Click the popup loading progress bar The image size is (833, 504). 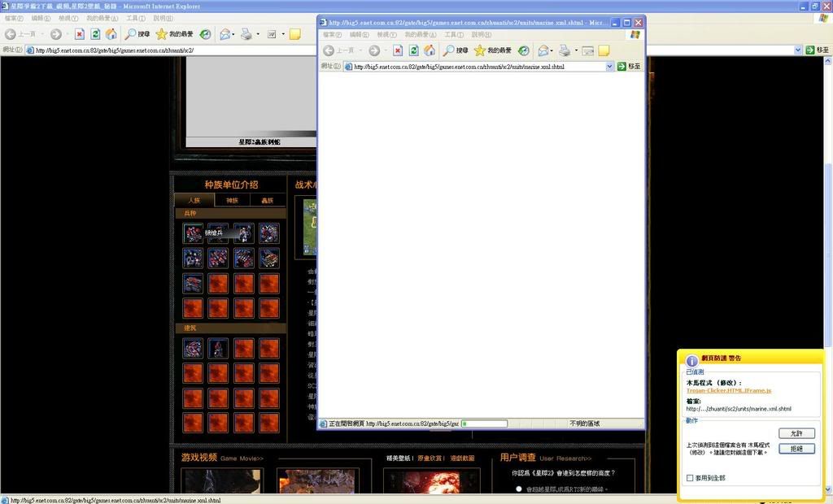point(484,424)
